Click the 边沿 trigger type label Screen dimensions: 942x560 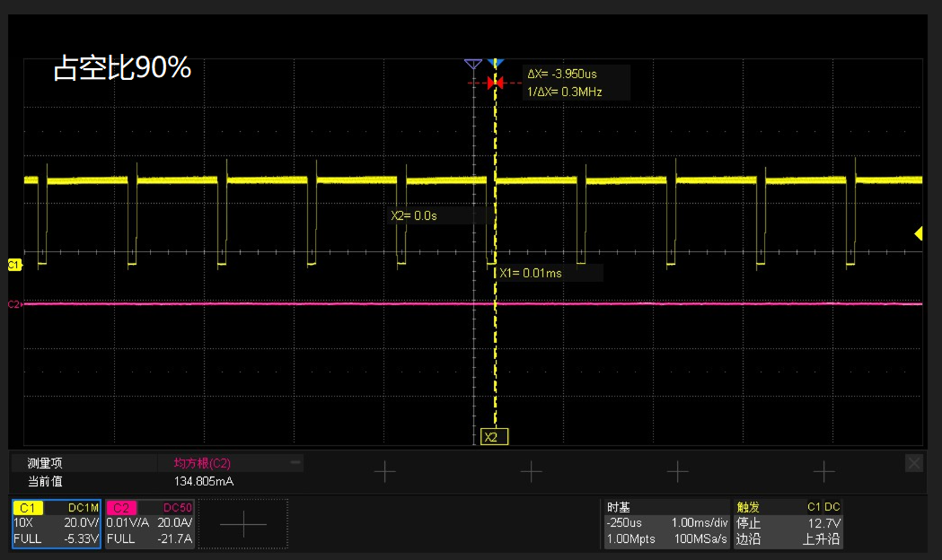click(x=749, y=539)
